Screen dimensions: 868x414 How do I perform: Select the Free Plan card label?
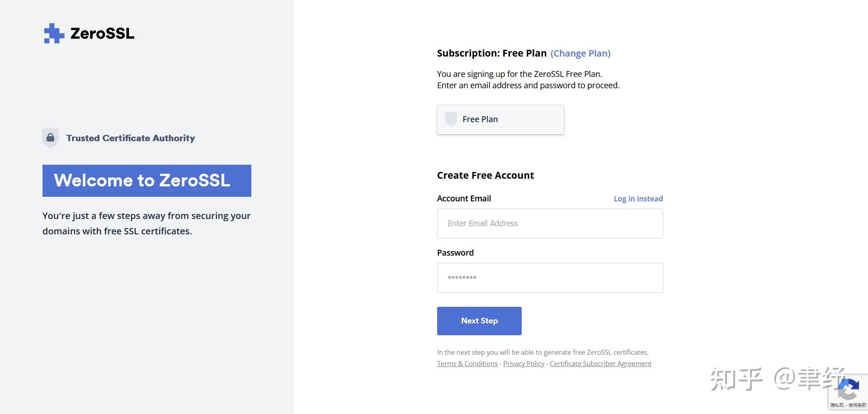480,119
